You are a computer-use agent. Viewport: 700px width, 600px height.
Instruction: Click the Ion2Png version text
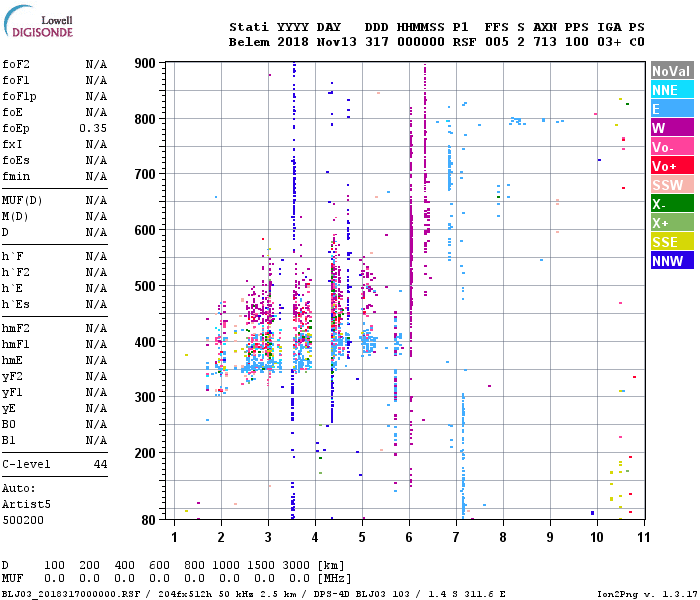point(646,594)
